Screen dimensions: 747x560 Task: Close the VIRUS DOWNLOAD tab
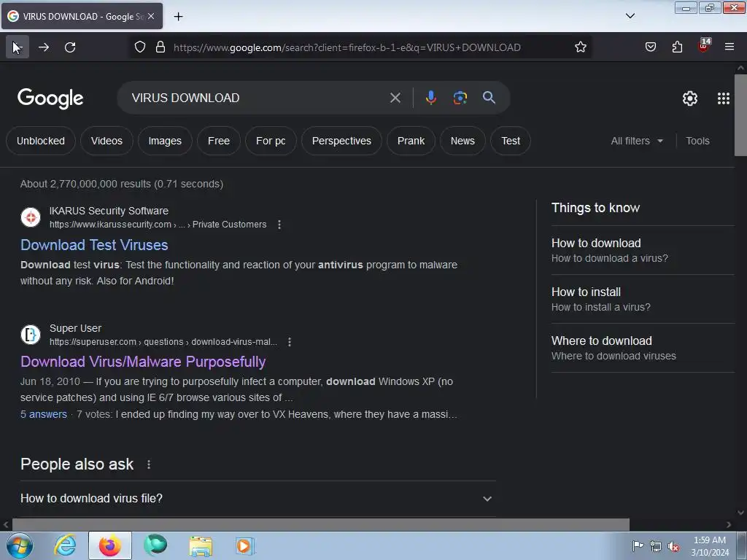[x=151, y=16]
